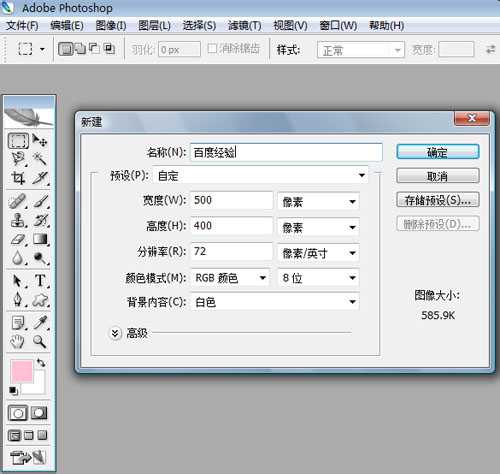Choose Full Screen mode
This screenshot has height=474, width=500.
42,435
